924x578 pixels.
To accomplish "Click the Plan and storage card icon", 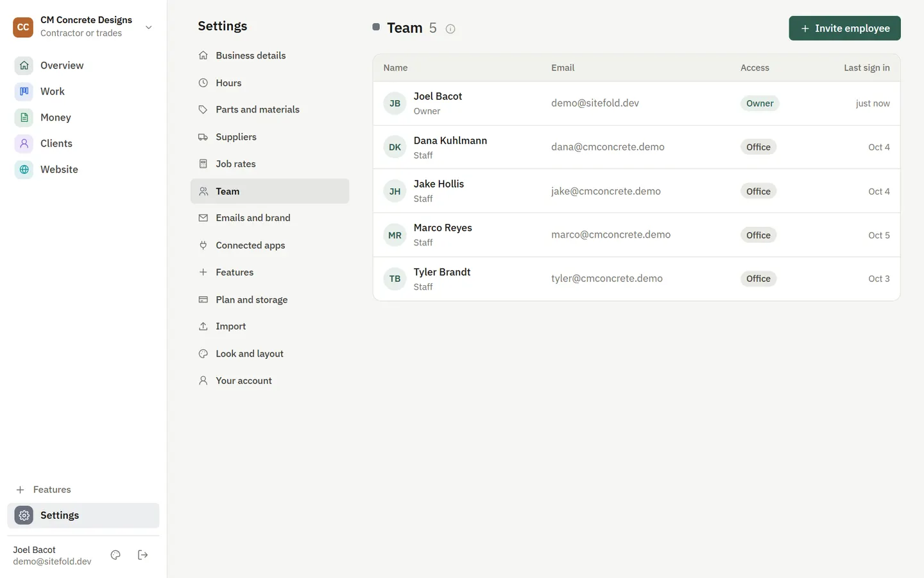I will [x=203, y=299].
